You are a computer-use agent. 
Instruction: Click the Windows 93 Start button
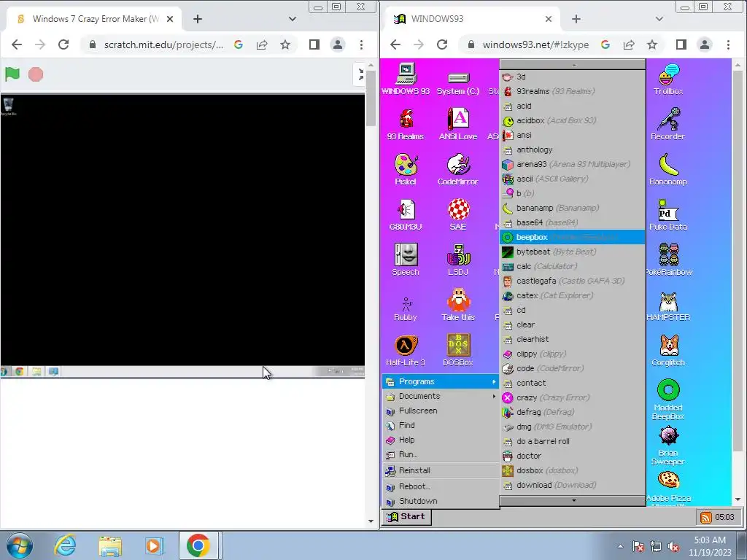(x=406, y=517)
